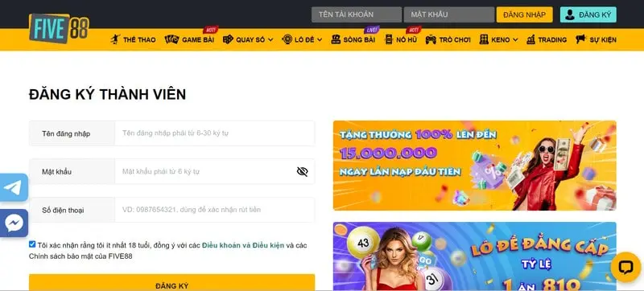Screen dimensions: 644x291
Task: Click the Trò Chơi gamepad icon
Action: tap(431, 39)
